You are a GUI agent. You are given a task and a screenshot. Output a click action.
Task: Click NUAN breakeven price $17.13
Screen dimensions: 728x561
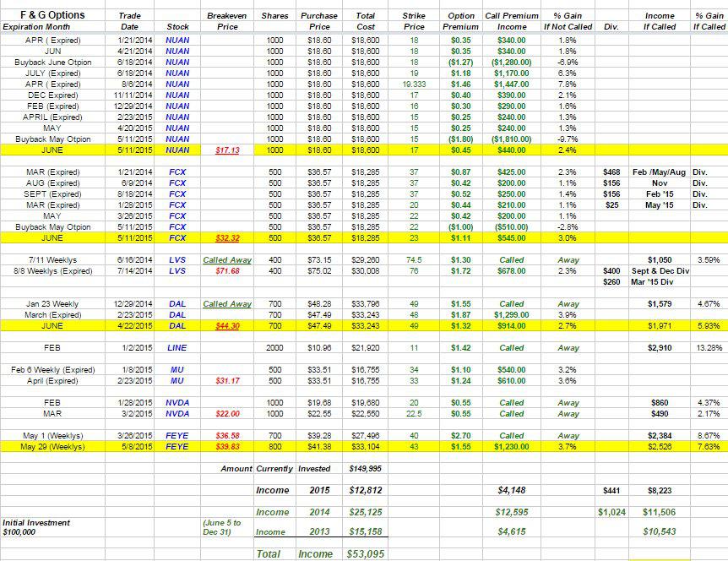click(227, 150)
